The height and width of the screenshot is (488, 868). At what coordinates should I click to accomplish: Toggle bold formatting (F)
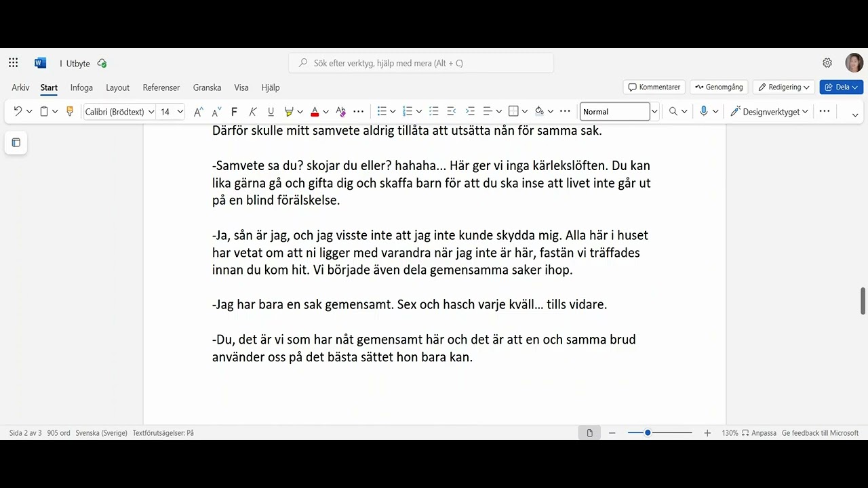tap(234, 112)
